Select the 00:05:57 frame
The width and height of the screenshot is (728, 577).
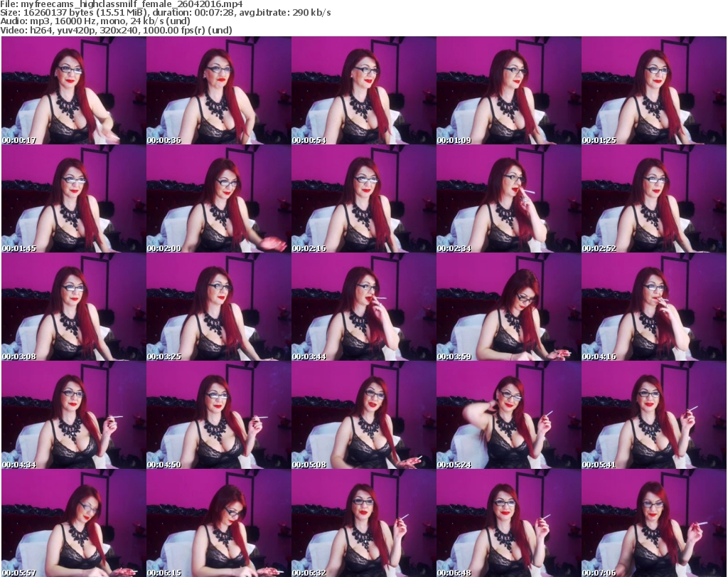click(74, 523)
